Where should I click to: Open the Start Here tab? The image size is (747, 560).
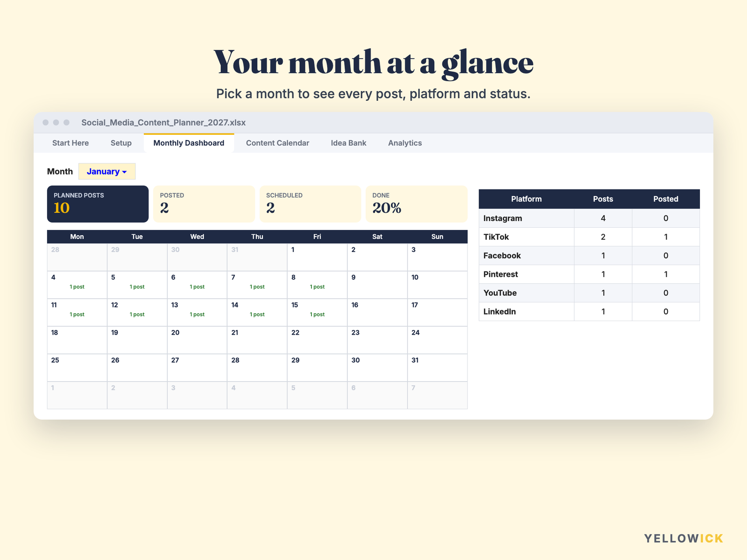coord(70,143)
